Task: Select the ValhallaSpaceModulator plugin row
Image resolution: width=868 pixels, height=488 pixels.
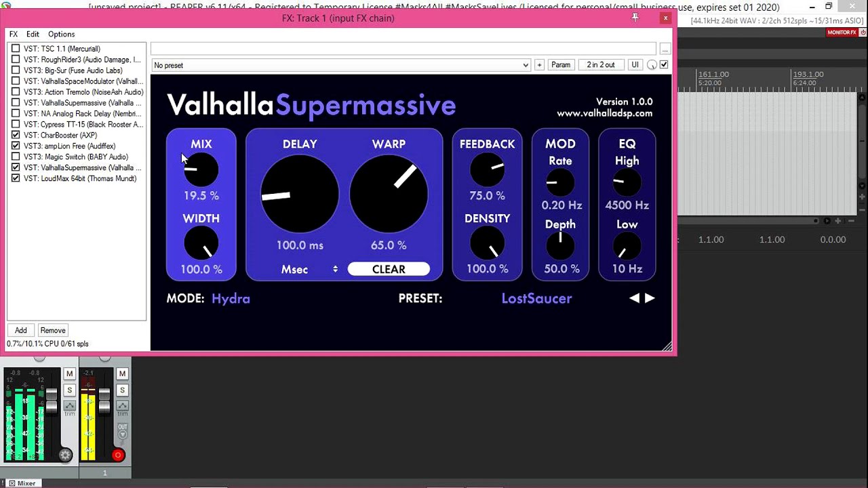Action: [x=83, y=81]
